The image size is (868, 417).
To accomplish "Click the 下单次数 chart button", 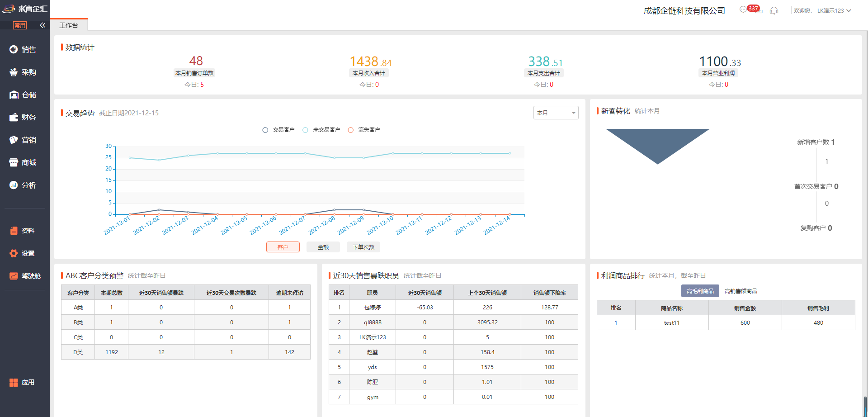I will coord(363,247).
